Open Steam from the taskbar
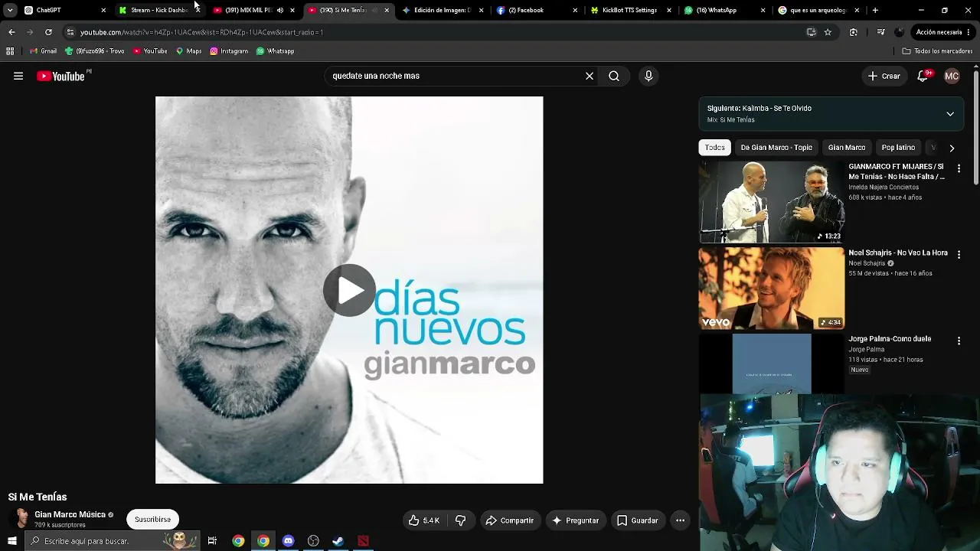Image resolution: width=980 pixels, height=551 pixels. coord(338,541)
